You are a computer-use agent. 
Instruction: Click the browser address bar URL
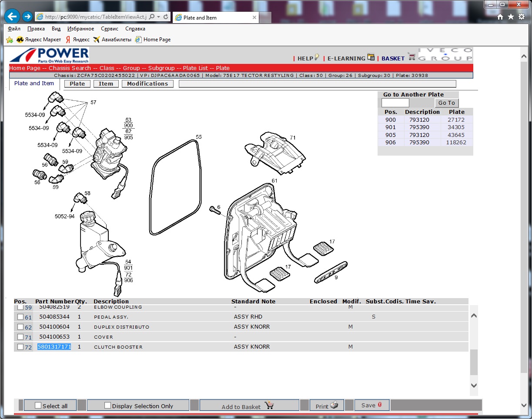pos(96,17)
